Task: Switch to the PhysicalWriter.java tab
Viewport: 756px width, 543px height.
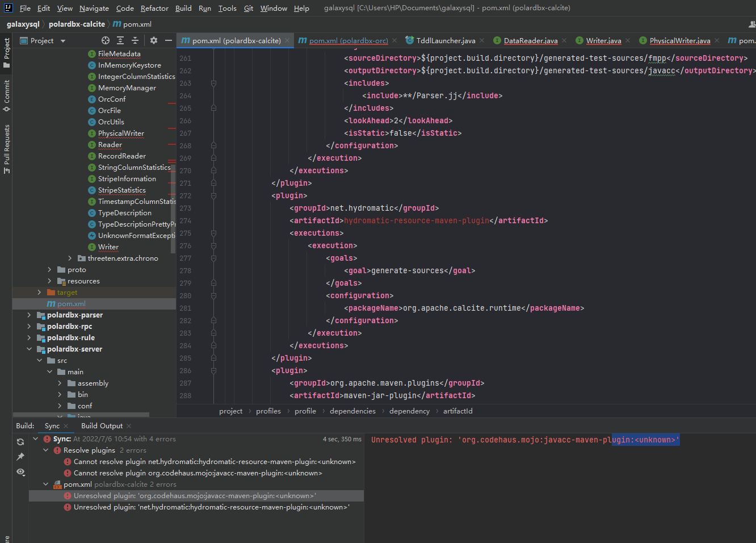Action: pos(680,40)
